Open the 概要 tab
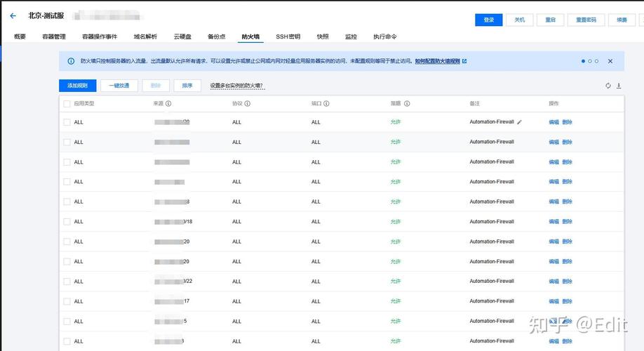The height and width of the screenshot is (351, 644). [20, 37]
